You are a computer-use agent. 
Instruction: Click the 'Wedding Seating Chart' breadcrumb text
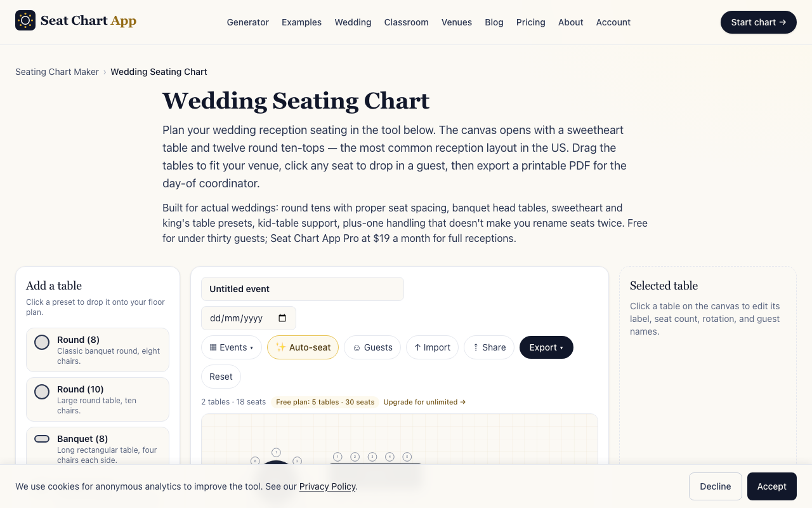point(159,72)
